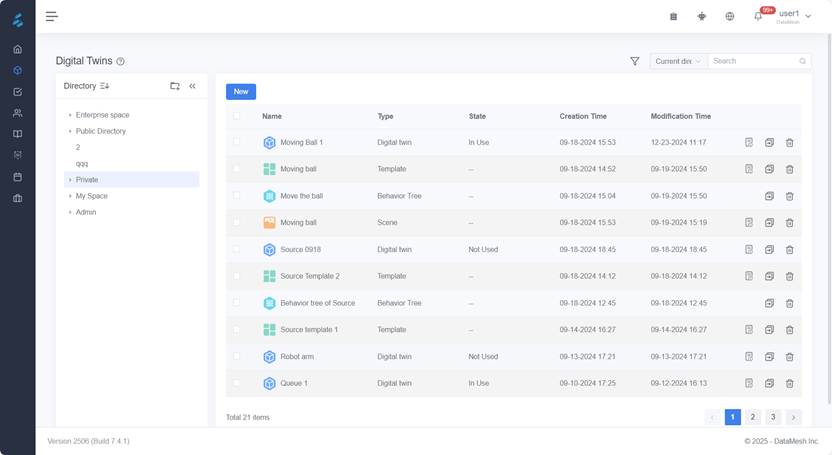Open the Home icon in sidebar
The image size is (832, 455).
point(17,48)
